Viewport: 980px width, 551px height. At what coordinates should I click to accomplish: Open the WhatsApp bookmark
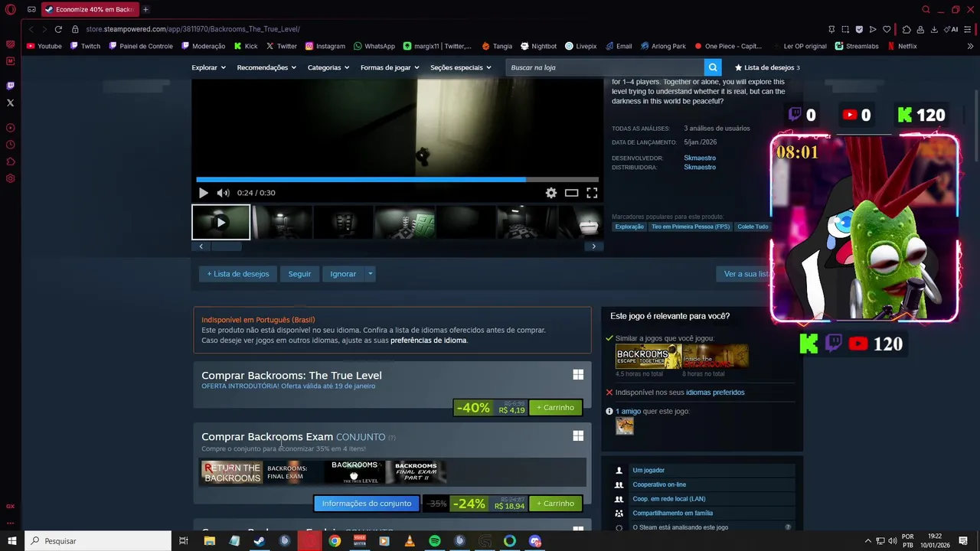(374, 46)
